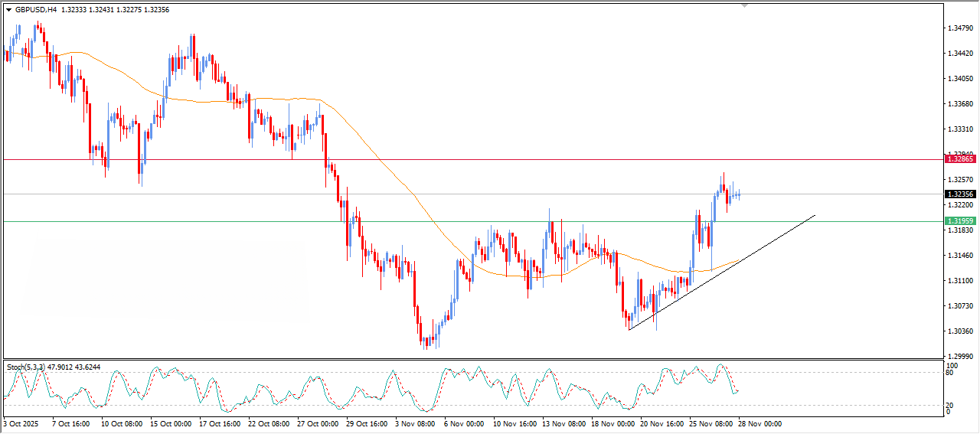This screenshot has width=980, height=434.
Task: Select the green 1.31959 price level tag
Action: 960,221
